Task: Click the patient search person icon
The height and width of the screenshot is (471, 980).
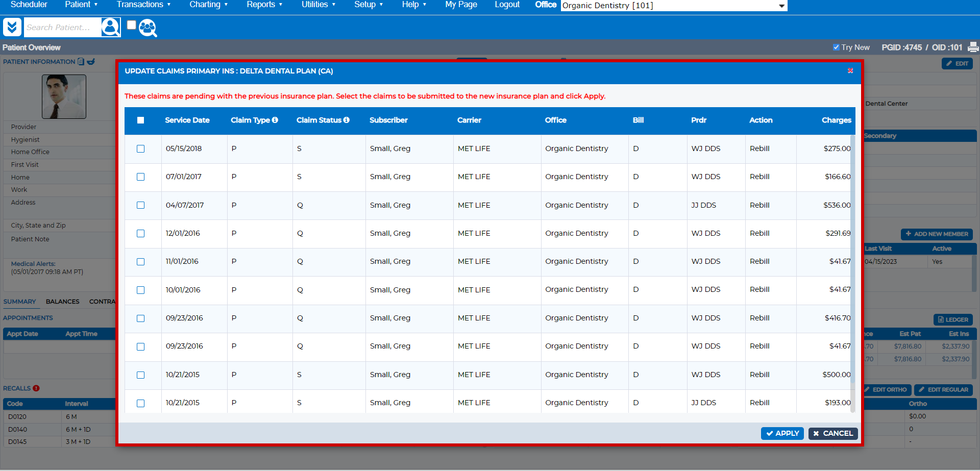Action: [111, 27]
